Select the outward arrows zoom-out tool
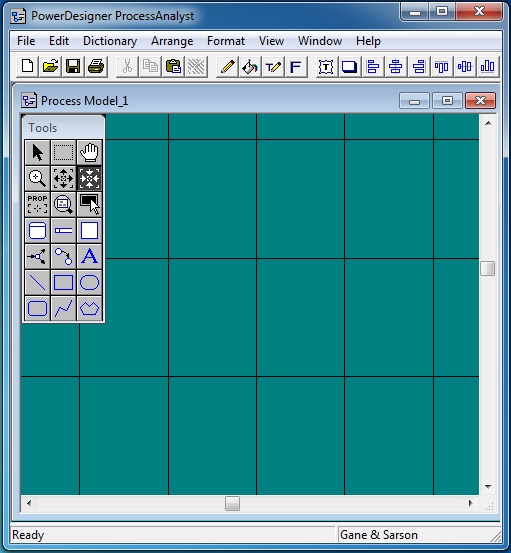 pos(63,178)
